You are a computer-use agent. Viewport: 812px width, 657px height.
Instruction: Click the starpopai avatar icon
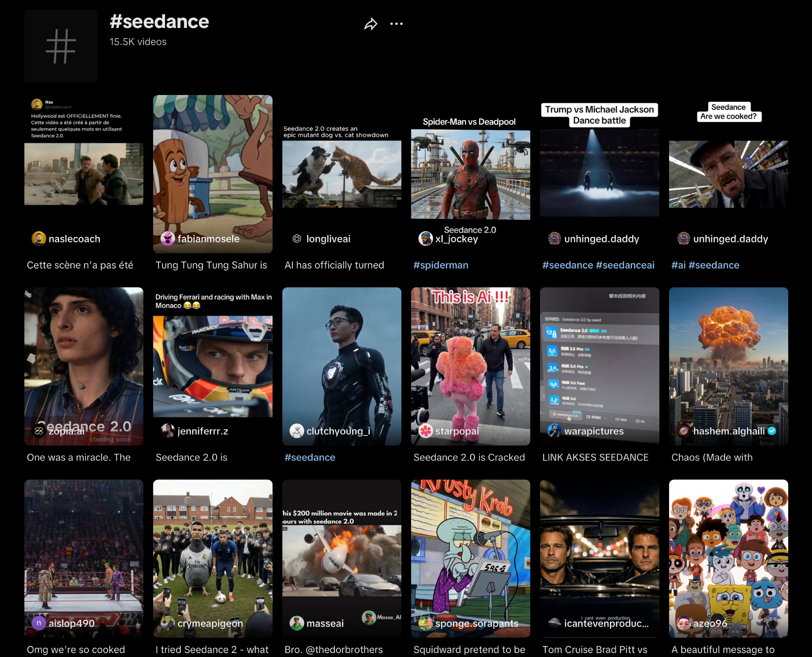pos(426,431)
